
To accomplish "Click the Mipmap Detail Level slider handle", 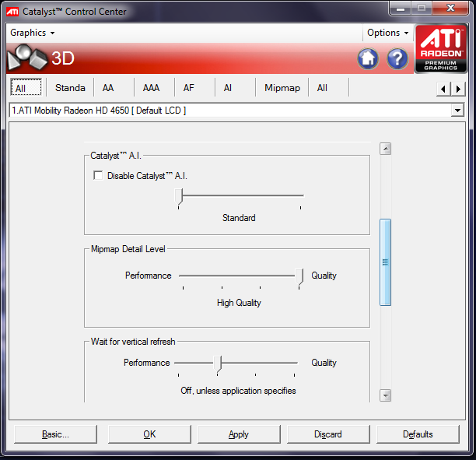I will coord(299,276).
